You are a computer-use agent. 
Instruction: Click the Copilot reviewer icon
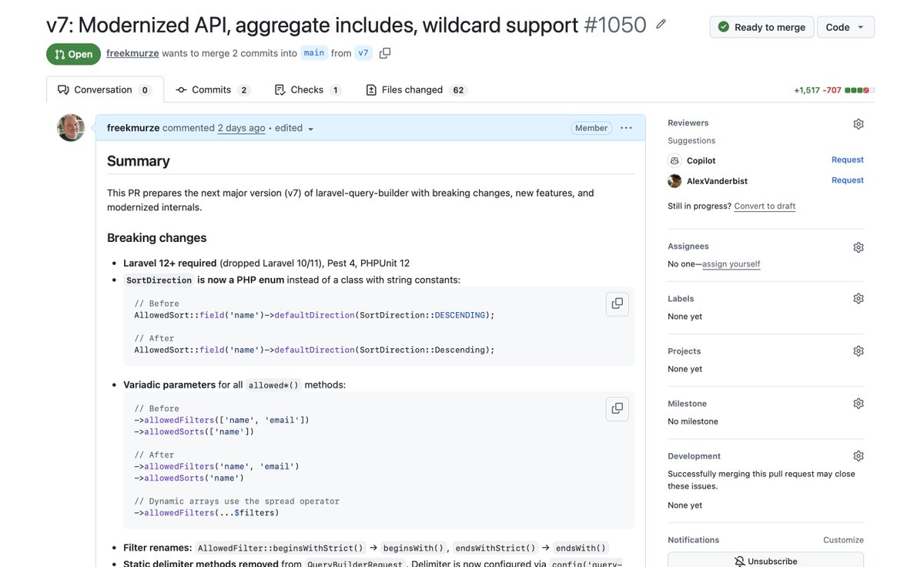pyautogui.click(x=675, y=160)
